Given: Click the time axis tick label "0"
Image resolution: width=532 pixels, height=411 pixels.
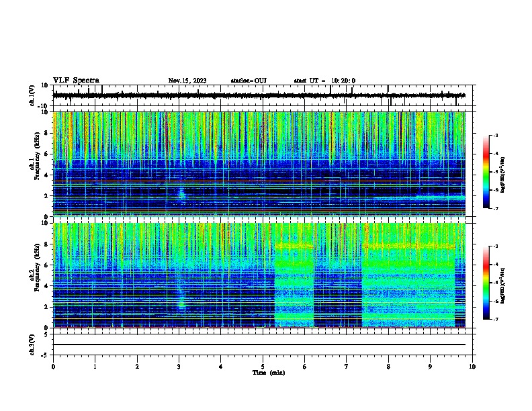Looking at the screenshot, I should coord(53,367).
